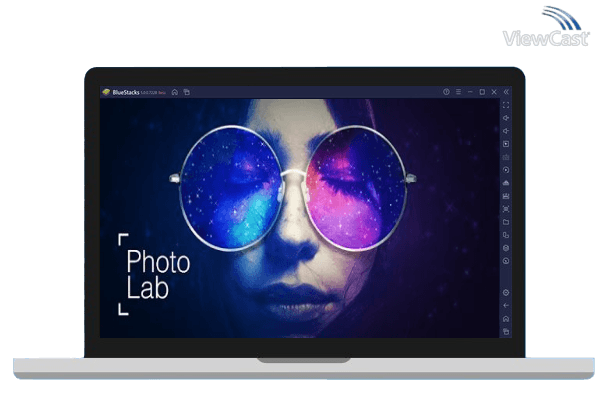Image resolution: width=602 pixels, height=414 pixels.
Task: Collapse the BlueStacks side toolbar with double chevron
Action: (506, 92)
